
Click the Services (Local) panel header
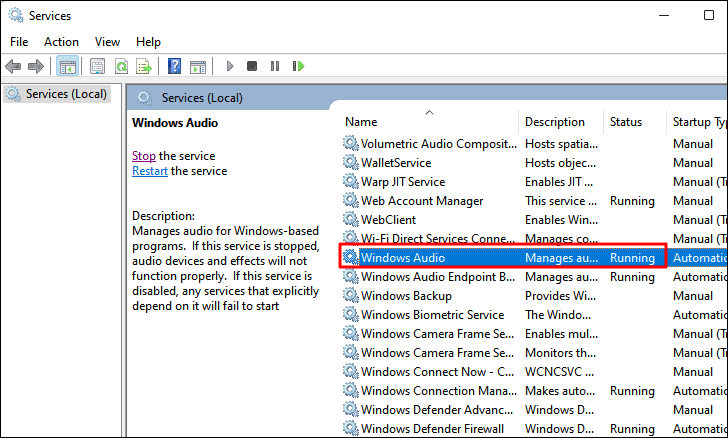tap(202, 98)
